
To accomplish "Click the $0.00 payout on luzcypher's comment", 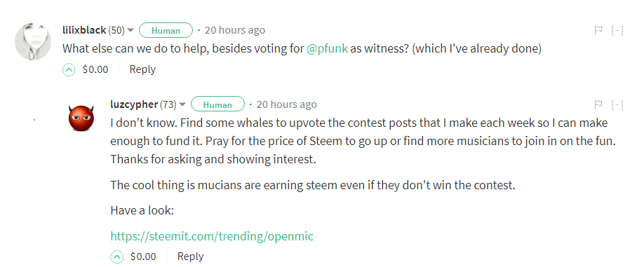I will (x=143, y=256).
